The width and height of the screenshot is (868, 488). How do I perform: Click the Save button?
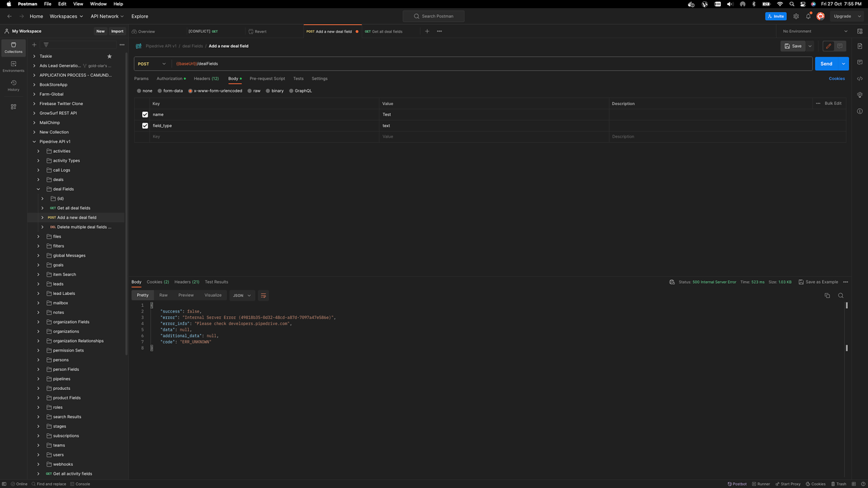[793, 46]
